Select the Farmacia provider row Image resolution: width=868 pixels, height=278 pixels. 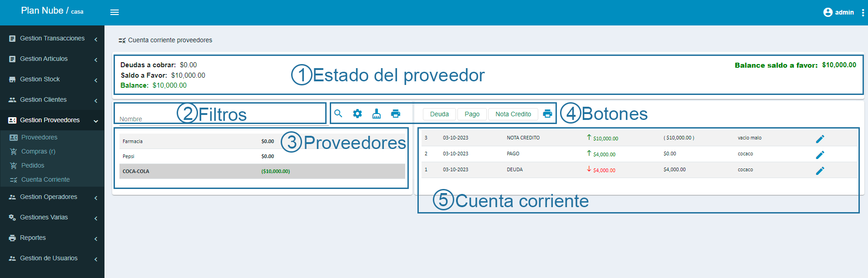tap(262, 141)
